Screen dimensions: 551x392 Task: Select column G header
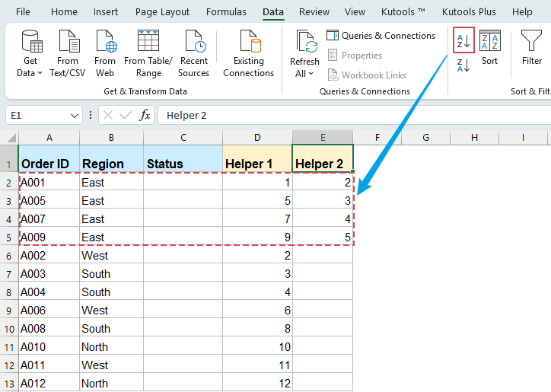[x=425, y=138]
